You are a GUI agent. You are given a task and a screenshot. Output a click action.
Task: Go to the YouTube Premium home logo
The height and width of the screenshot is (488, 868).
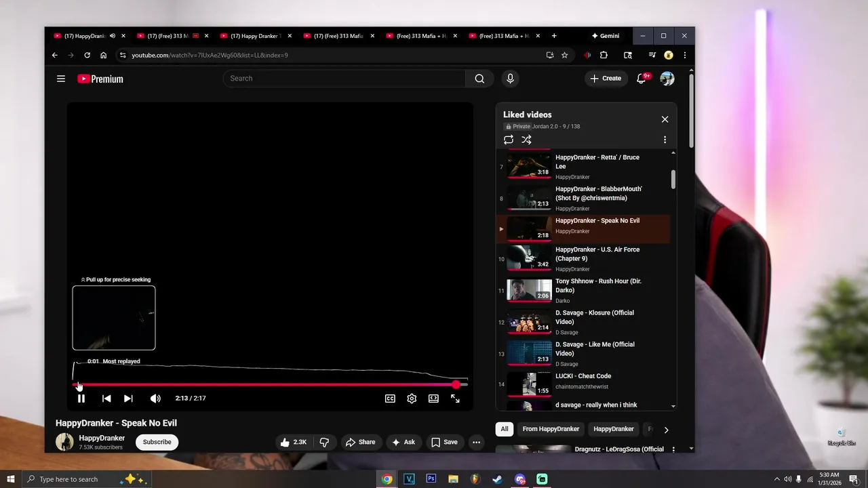[x=100, y=79]
